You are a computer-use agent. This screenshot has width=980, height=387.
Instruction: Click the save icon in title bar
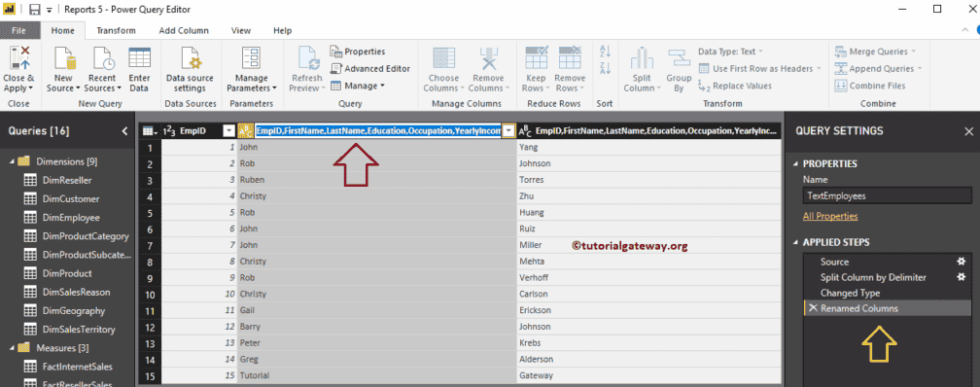point(35,10)
